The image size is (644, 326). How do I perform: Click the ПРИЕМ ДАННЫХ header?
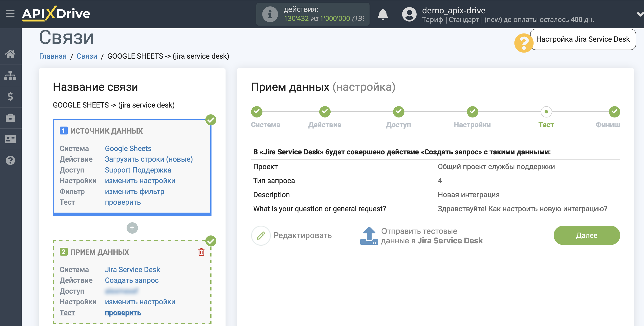tap(99, 252)
